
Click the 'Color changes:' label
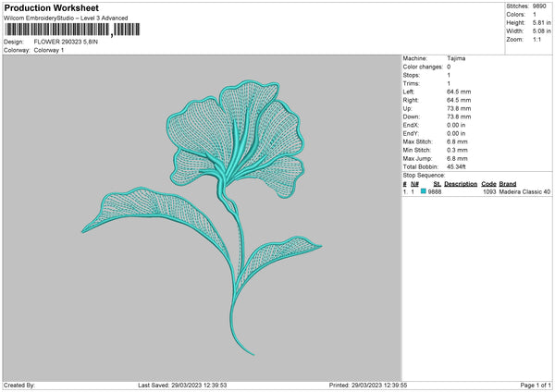(423, 67)
